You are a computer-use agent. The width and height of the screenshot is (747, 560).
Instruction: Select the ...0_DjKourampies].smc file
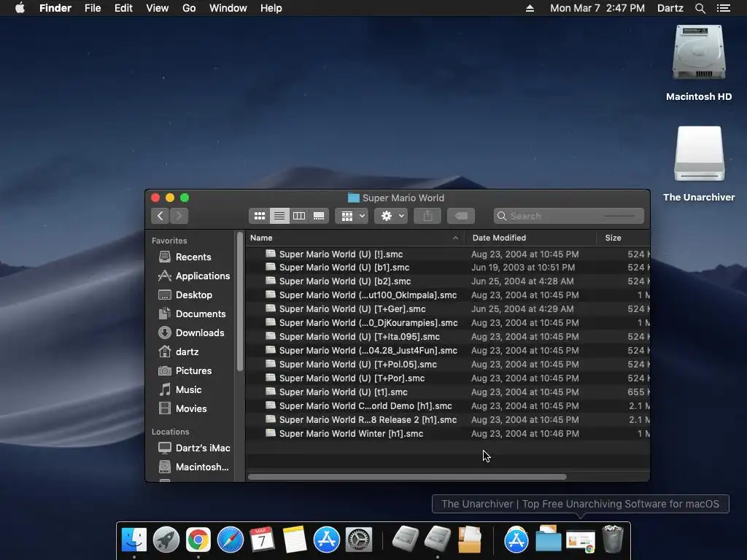click(448, 323)
